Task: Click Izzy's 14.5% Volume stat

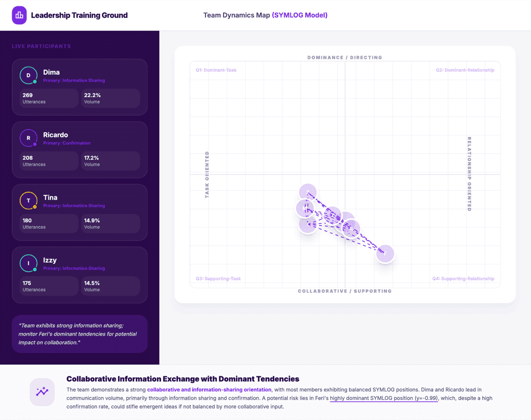Action: click(110, 286)
